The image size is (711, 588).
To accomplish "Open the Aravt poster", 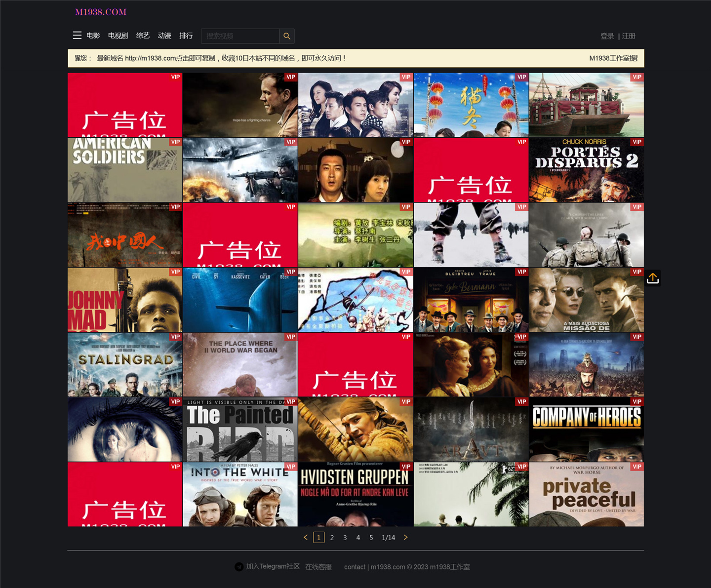I will click(471, 430).
